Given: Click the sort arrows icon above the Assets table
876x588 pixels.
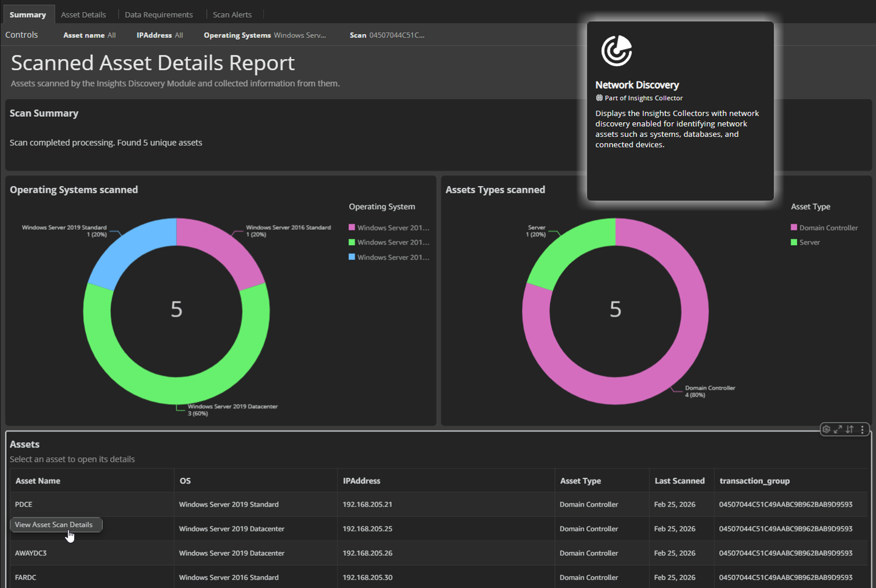Looking at the screenshot, I should click(x=849, y=429).
